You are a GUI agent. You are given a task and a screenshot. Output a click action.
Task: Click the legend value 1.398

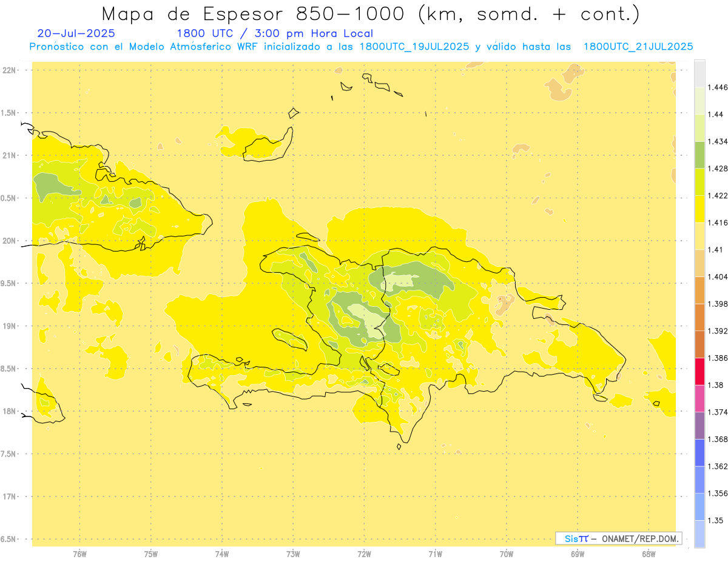[718, 304]
